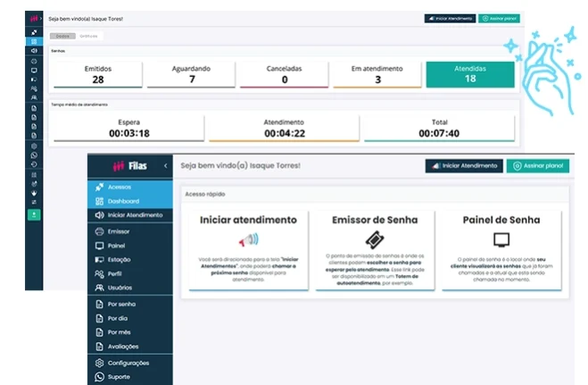Switch to the Gráficos tab
588x385 pixels.
point(88,36)
